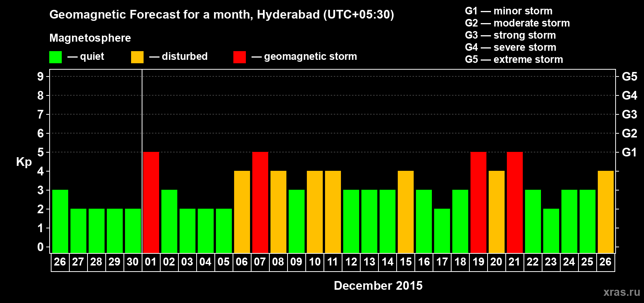The image size is (644, 303).
Task: Click the 'G1 — minor storm' legend line
Action: coord(509,11)
